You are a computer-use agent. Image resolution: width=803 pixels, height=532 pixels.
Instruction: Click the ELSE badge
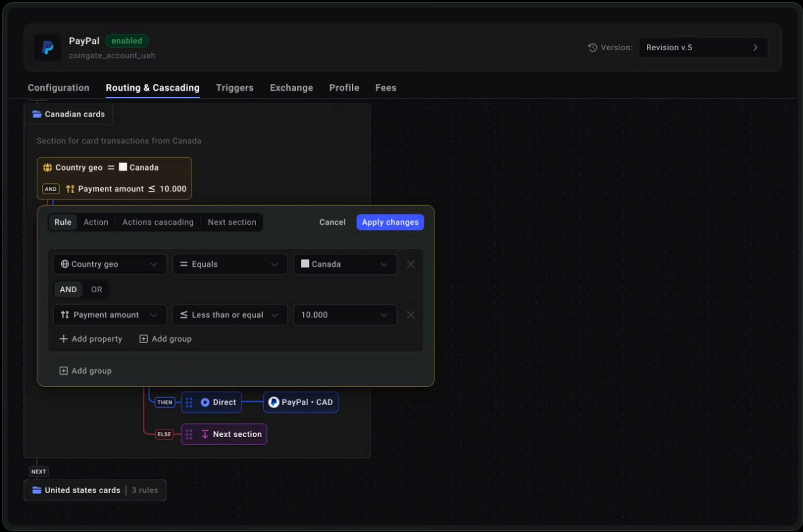[164, 434]
